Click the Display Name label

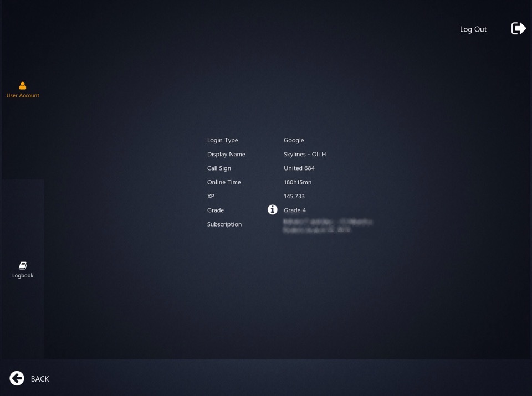coord(226,155)
